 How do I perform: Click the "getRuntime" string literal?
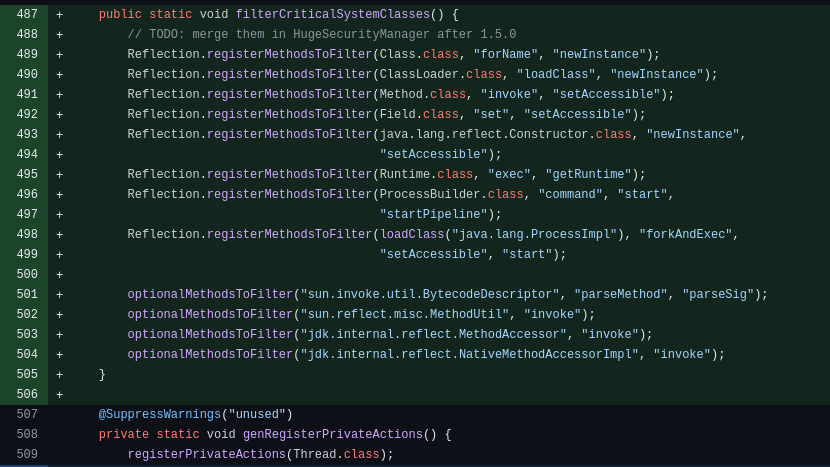588,174
